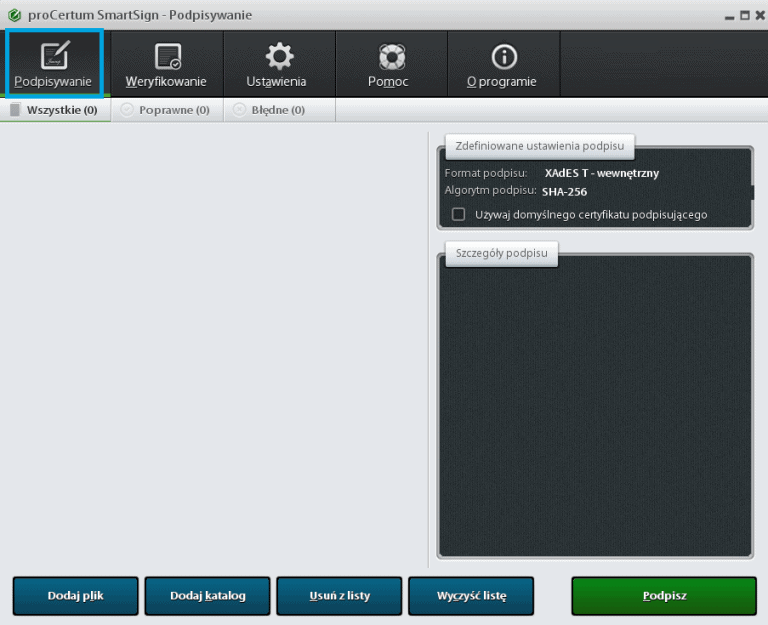Viewport: 768px width, 625px height.
Task: Select the Wszystkie (0) tab
Action: [54, 110]
